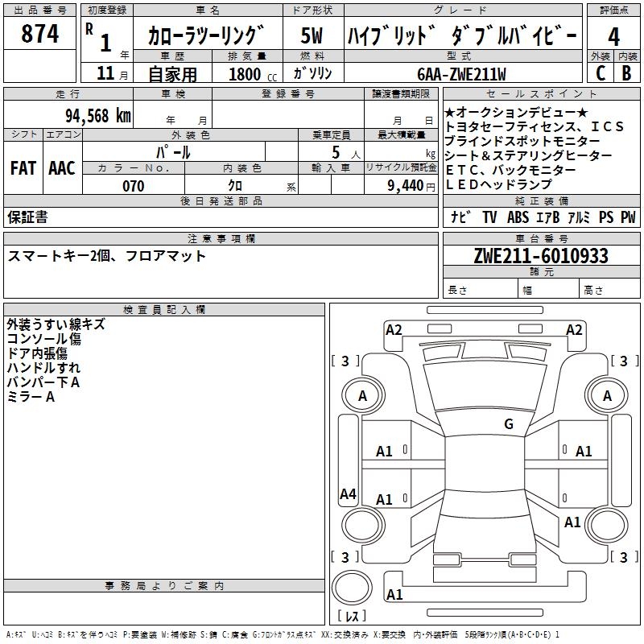Click the model code 6AA-ZWE211W
This screenshot has width=644, height=644.
coord(461,74)
